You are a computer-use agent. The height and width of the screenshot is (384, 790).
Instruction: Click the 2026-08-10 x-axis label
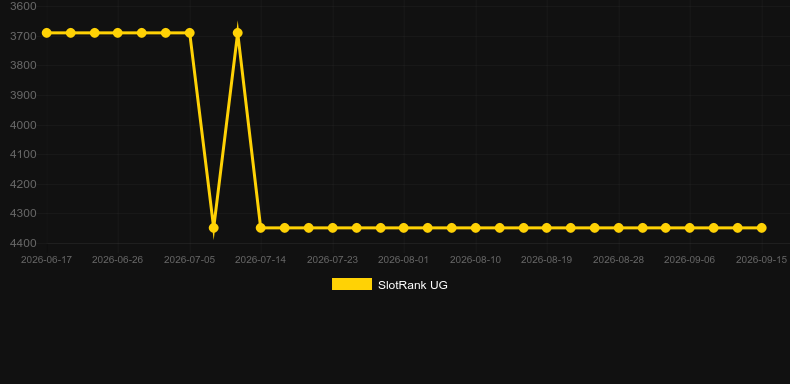476,260
